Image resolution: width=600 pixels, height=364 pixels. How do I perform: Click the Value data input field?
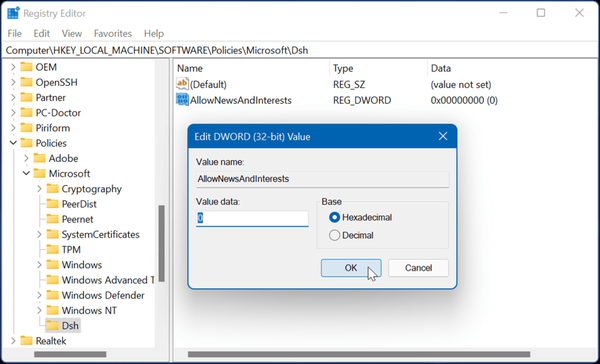[252, 219]
